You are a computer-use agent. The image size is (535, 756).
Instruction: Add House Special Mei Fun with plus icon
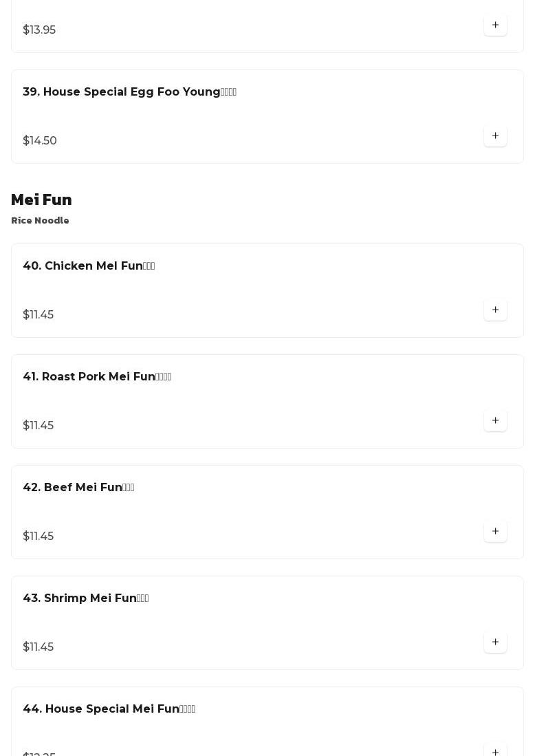tap(495, 751)
